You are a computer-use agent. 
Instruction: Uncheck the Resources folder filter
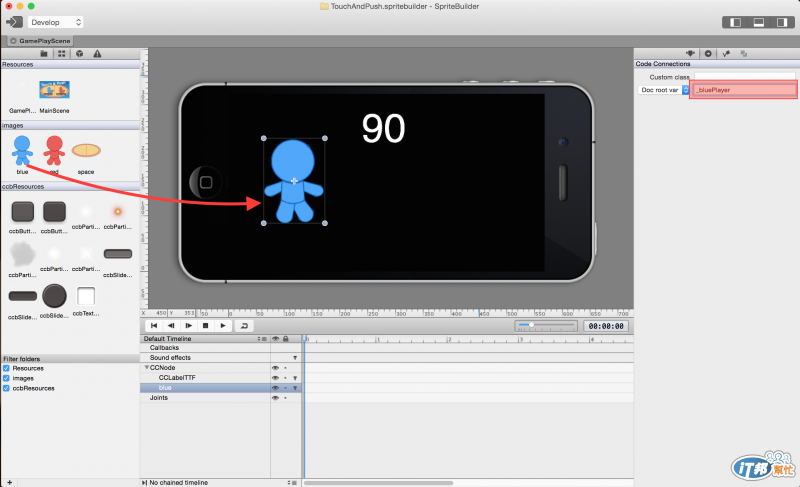(x=6, y=368)
